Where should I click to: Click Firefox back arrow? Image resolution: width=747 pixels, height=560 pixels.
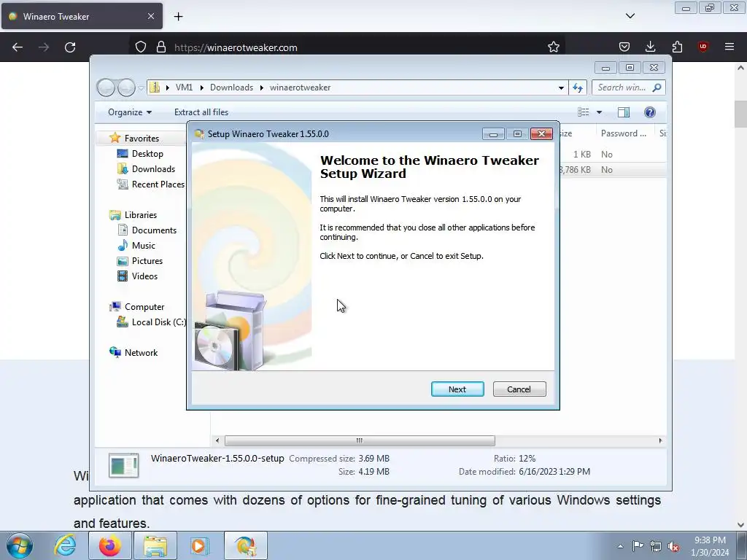pyautogui.click(x=18, y=47)
